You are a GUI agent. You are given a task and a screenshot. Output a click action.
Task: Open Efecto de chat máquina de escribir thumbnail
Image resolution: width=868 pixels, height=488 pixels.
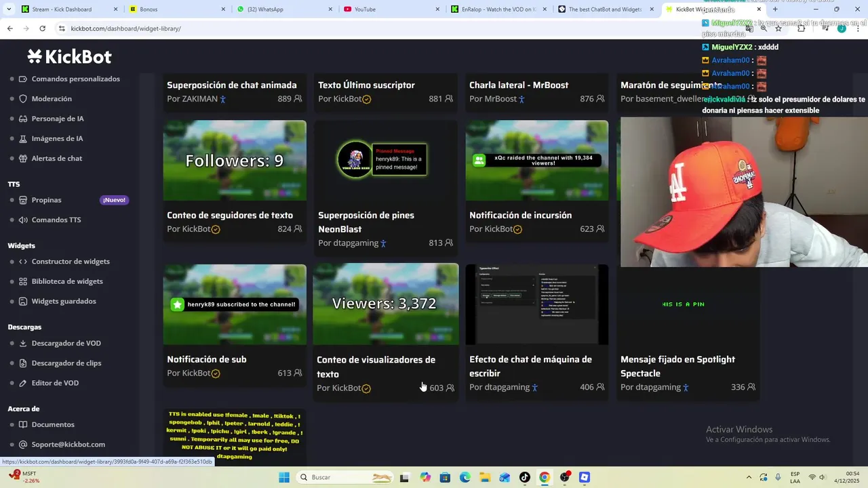tap(537, 304)
